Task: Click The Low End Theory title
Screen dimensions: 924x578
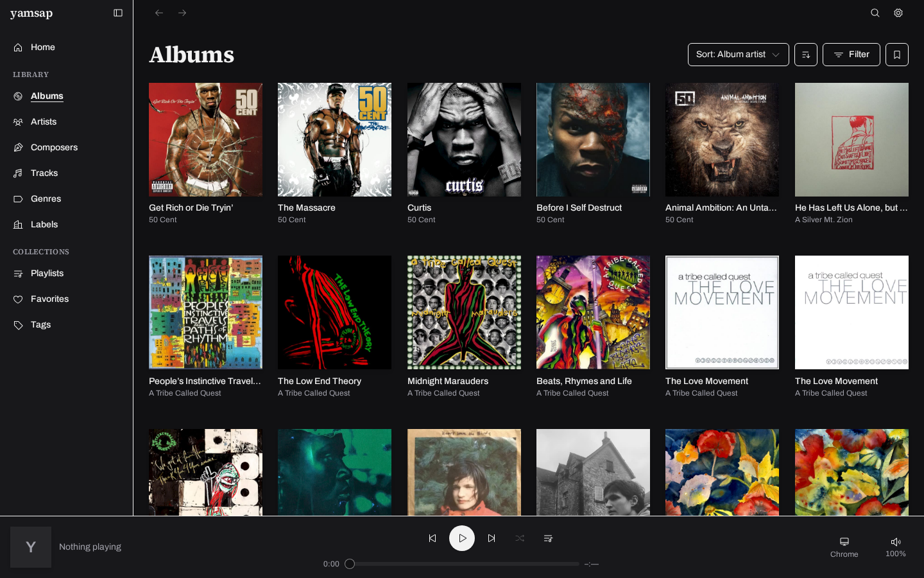Action: point(320,381)
